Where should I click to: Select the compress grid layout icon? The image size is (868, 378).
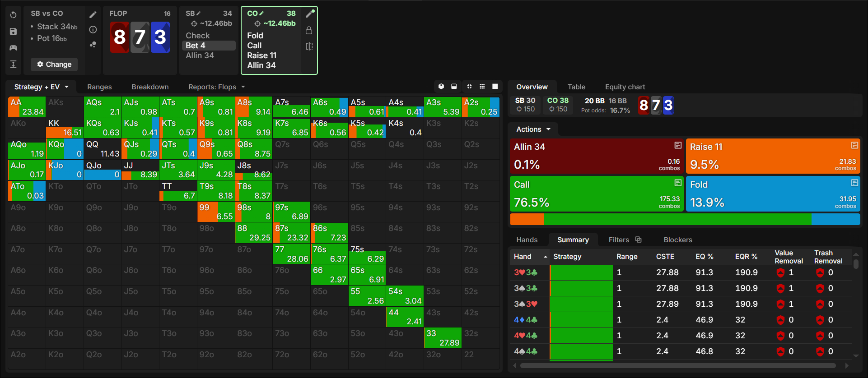coord(469,87)
